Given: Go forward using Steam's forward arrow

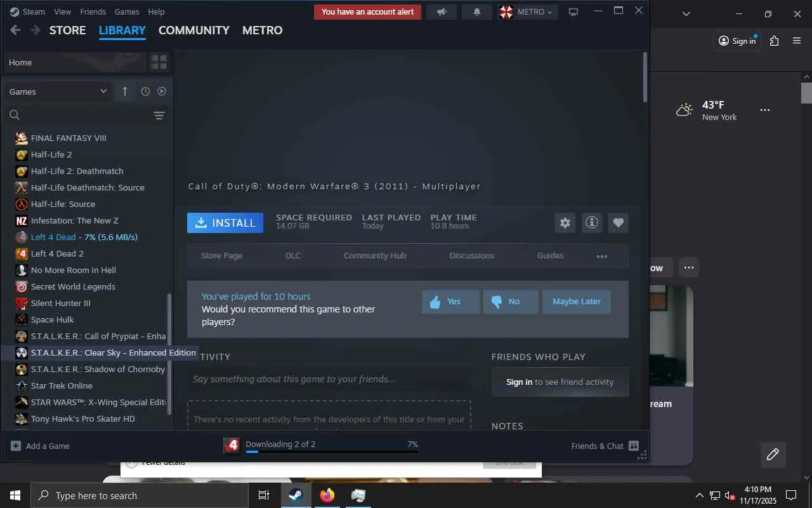Looking at the screenshot, I should (x=36, y=30).
